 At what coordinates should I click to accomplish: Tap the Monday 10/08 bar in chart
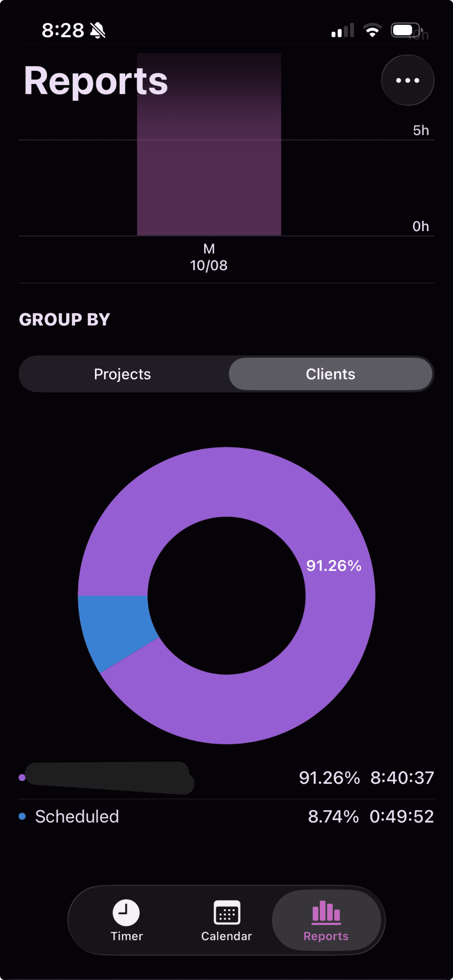(x=209, y=145)
